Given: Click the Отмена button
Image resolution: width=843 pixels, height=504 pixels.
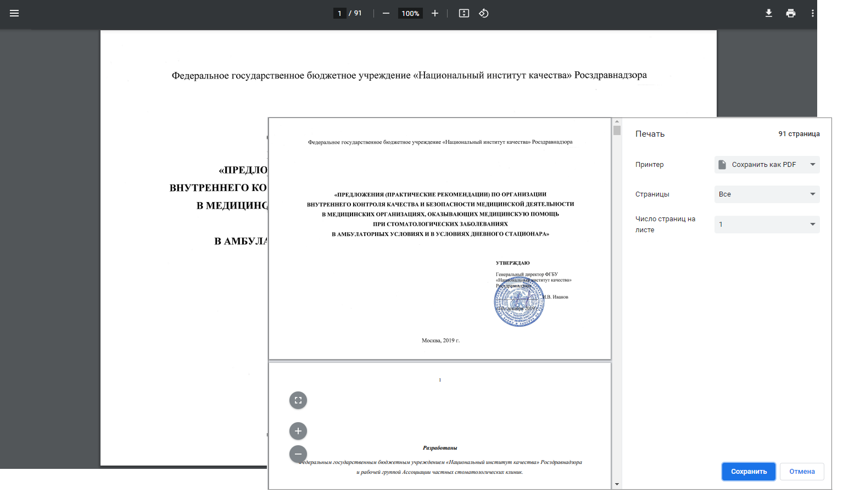Looking at the screenshot, I should [802, 472].
